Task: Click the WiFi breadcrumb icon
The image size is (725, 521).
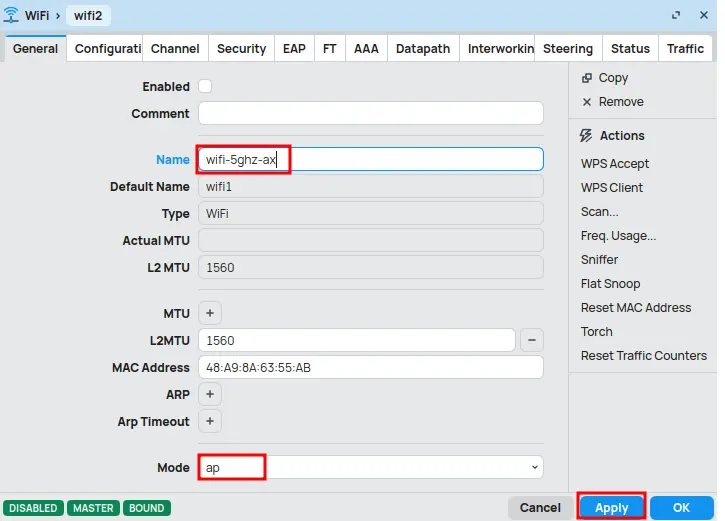Action: pos(11,15)
